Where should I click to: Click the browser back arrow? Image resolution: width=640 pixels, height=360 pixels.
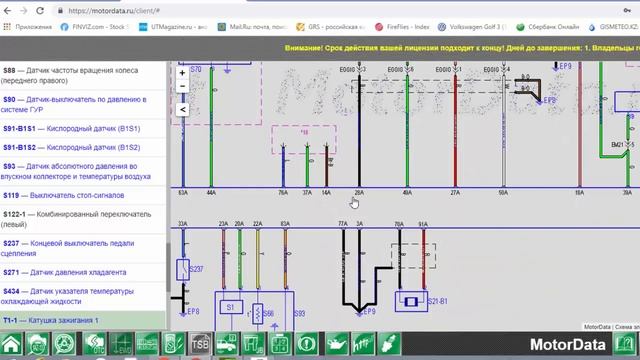(x=7, y=11)
